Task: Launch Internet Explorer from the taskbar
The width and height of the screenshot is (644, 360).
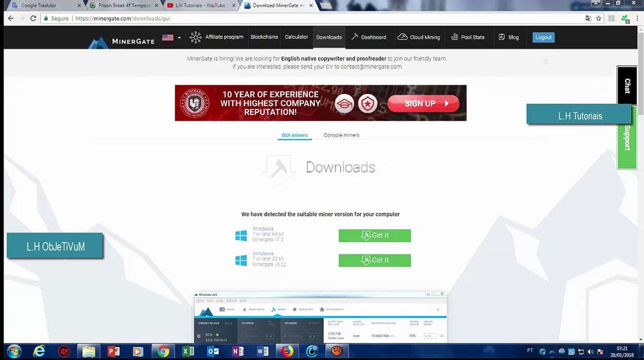Action: [39, 351]
